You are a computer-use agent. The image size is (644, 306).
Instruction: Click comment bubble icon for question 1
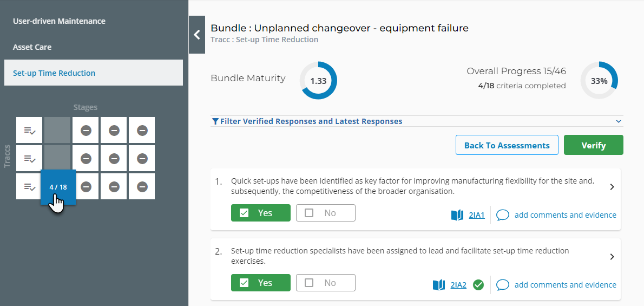coord(503,215)
